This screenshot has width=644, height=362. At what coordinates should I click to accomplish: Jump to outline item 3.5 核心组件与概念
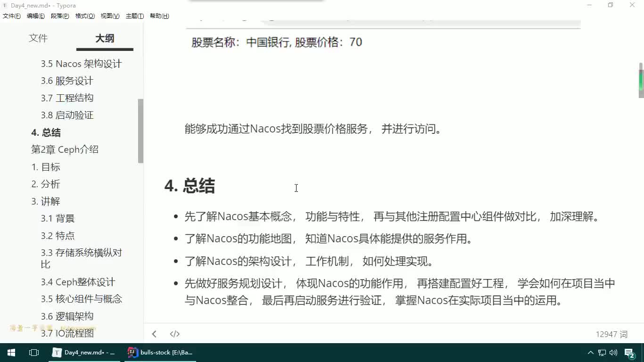(81, 299)
